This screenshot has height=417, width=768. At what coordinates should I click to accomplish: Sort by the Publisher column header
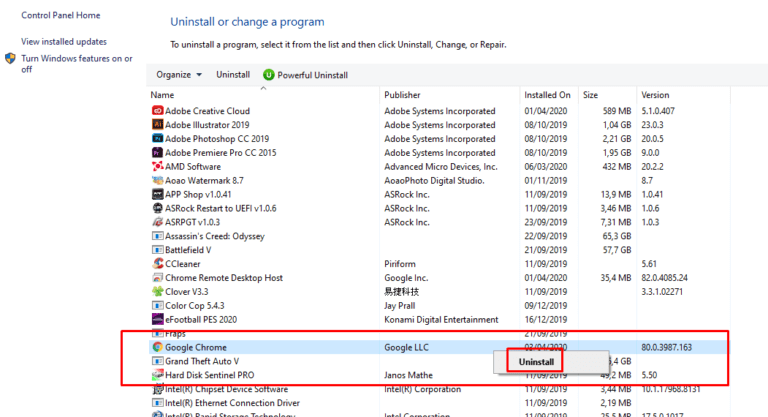click(402, 95)
